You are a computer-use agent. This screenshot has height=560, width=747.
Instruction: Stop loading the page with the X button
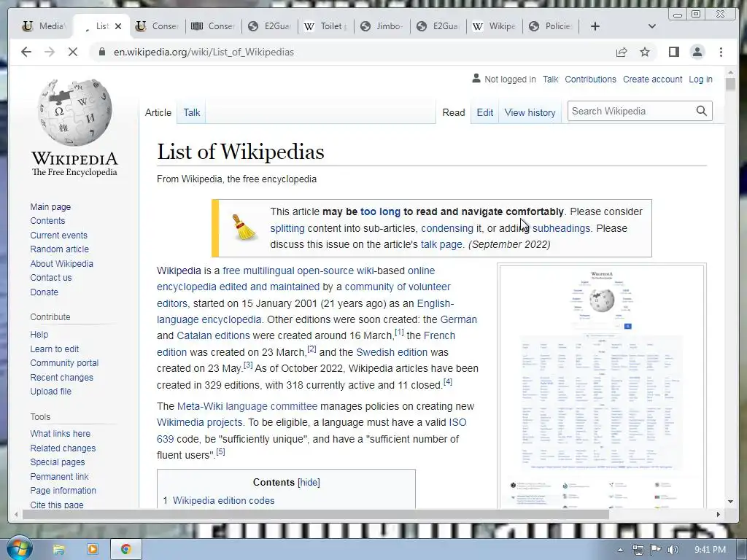tap(73, 52)
